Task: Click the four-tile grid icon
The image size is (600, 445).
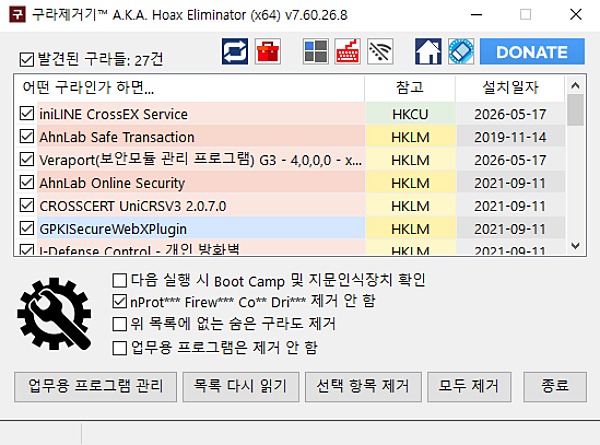Action: [x=316, y=51]
